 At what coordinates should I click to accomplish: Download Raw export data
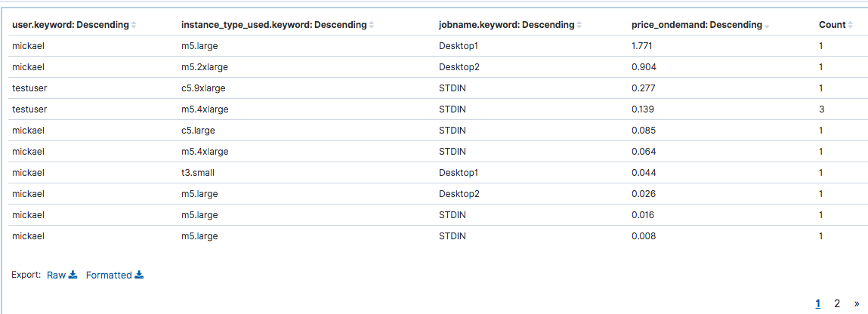pos(57,276)
